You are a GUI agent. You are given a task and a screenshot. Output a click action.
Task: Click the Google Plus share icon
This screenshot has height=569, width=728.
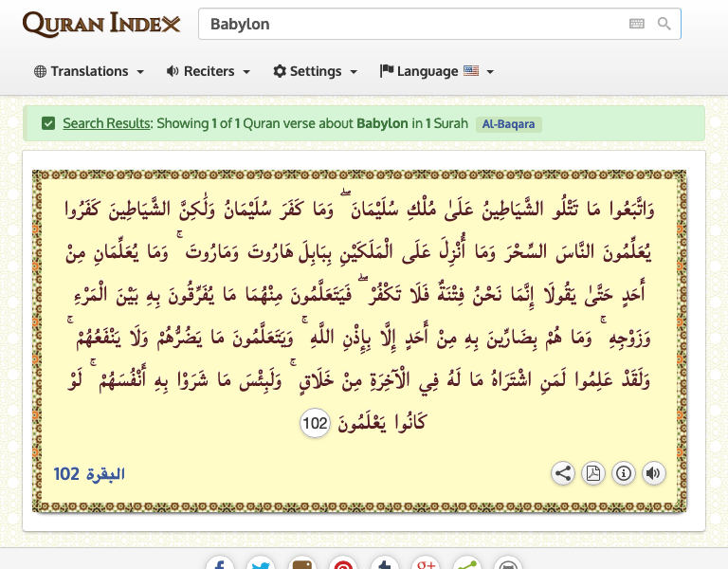tap(426, 565)
